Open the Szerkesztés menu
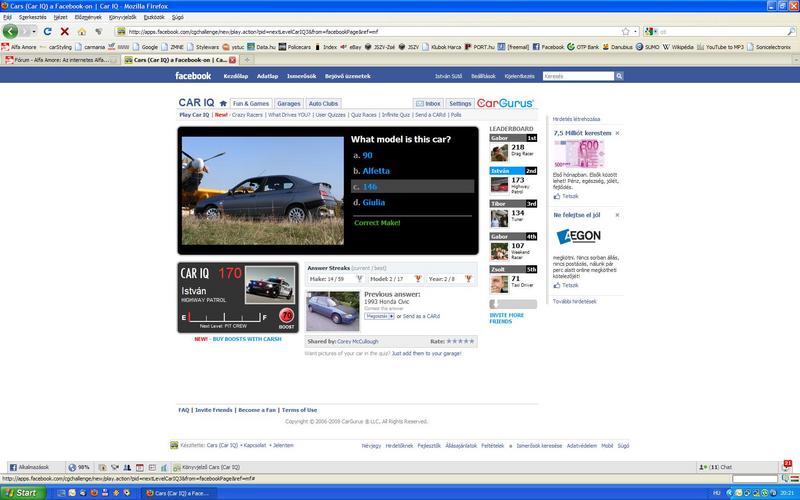 (x=32, y=17)
